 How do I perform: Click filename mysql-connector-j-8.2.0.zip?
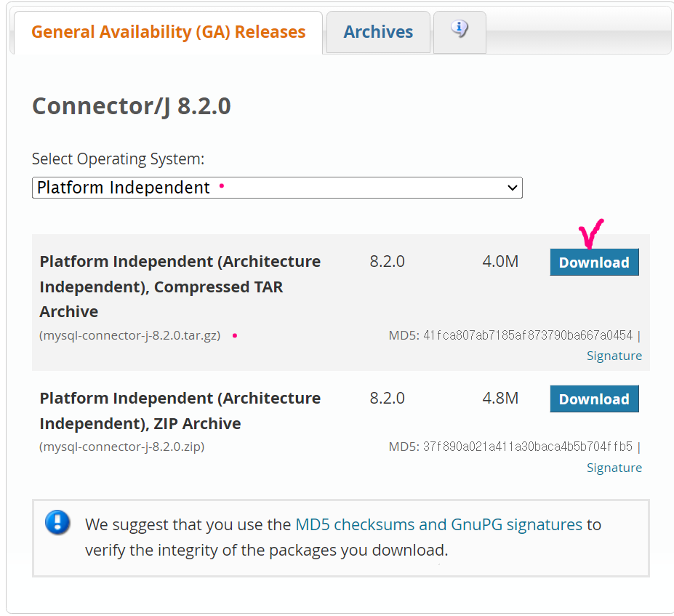click(122, 447)
